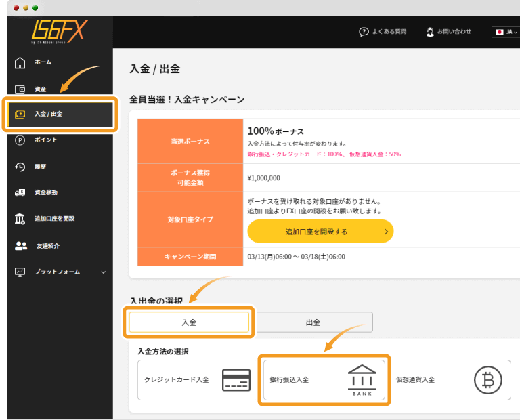Viewport: 520px width, 420px height.
Task: Click the ¥1,000,000 amount
Action: 263,177
